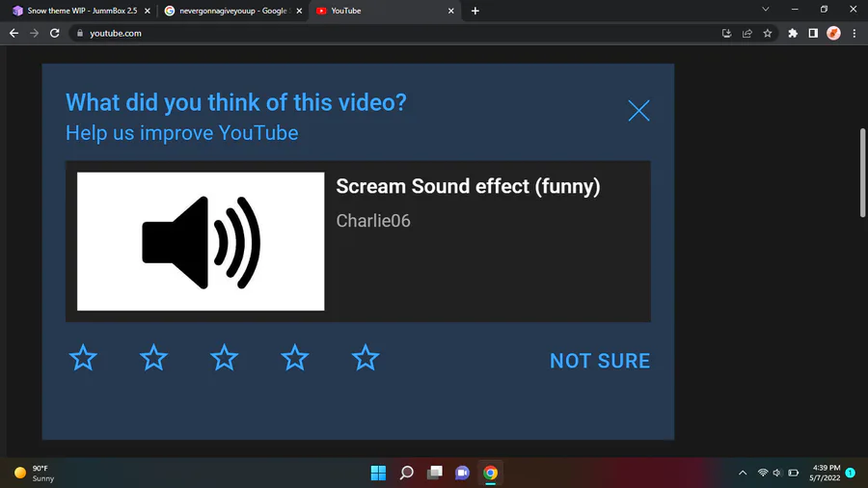The height and width of the screenshot is (488, 868).
Task: Open a new browser tab
Action: [x=475, y=11]
